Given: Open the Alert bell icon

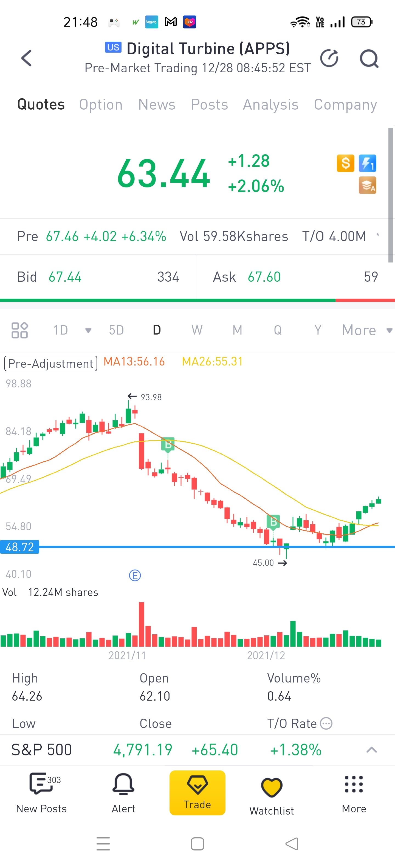Looking at the screenshot, I should 123,784.
